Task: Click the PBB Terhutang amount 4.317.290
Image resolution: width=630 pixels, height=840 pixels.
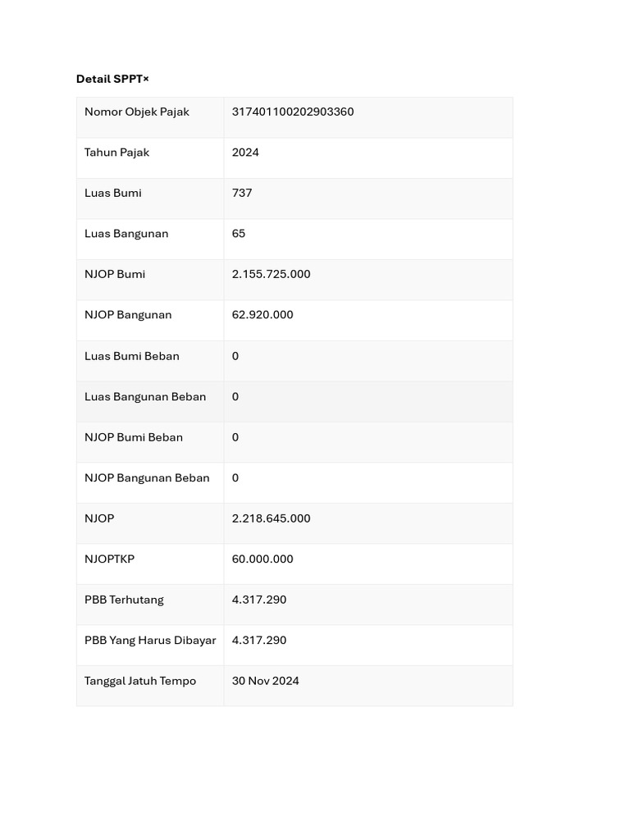Action: pyautogui.click(x=259, y=600)
